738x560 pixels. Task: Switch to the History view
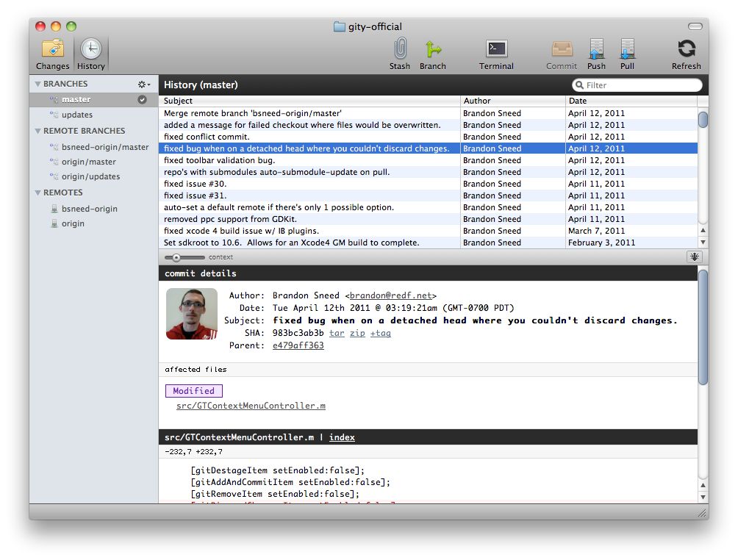coord(91,54)
